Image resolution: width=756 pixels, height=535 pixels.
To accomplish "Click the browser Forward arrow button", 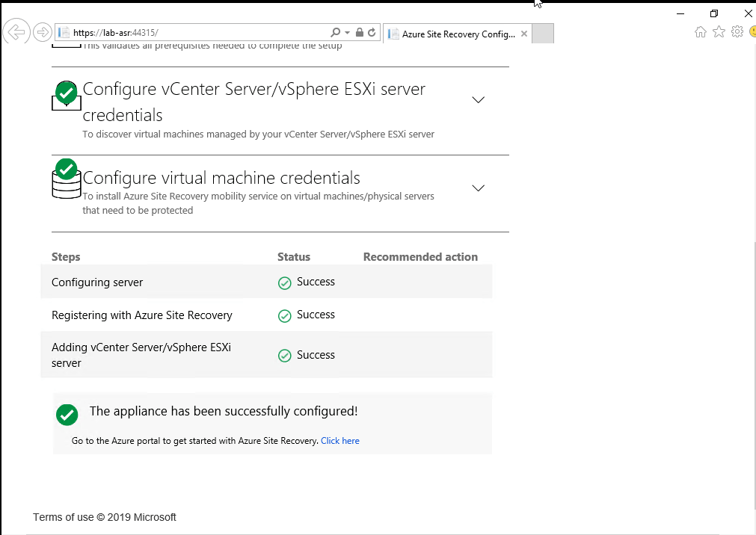I will (43, 32).
